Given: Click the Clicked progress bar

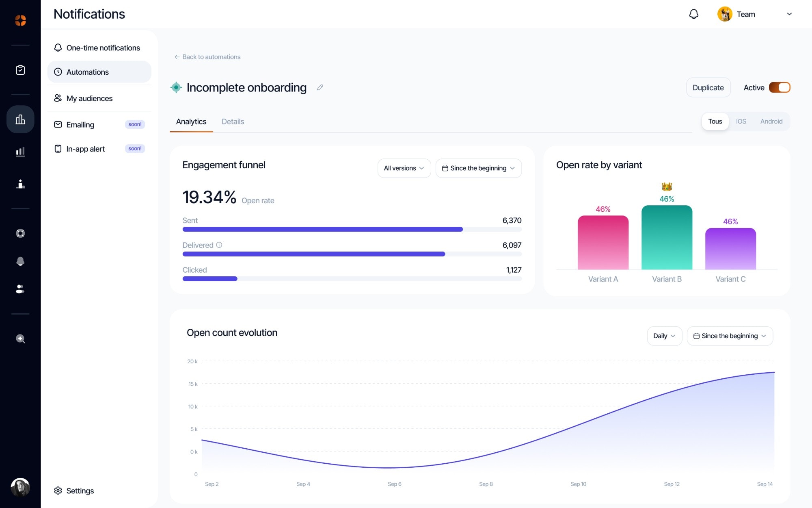Looking at the screenshot, I should 352,279.
